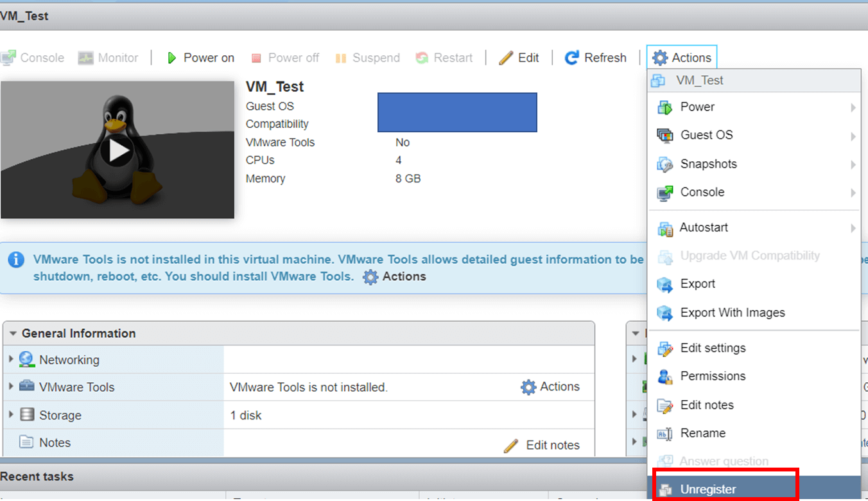Click the Notes page icon
Image resolution: width=868 pixels, height=501 pixels.
[x=26, y=442]
